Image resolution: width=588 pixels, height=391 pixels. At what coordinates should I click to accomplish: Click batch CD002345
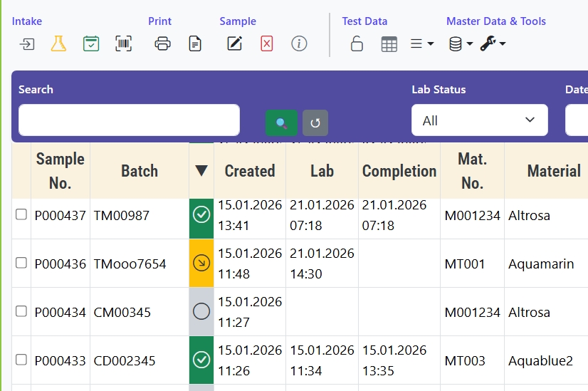(124, 360)
